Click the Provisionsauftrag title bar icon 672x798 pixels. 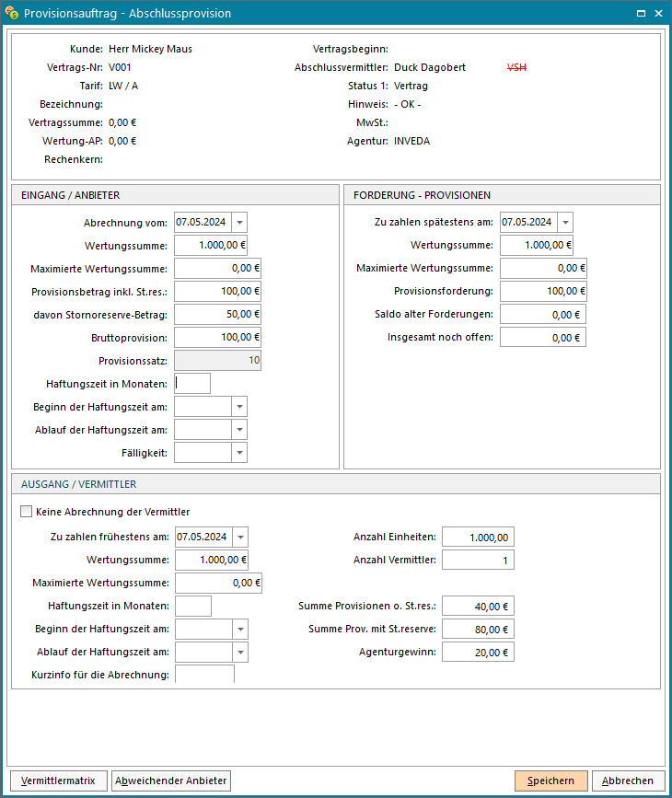click(12, 14)
